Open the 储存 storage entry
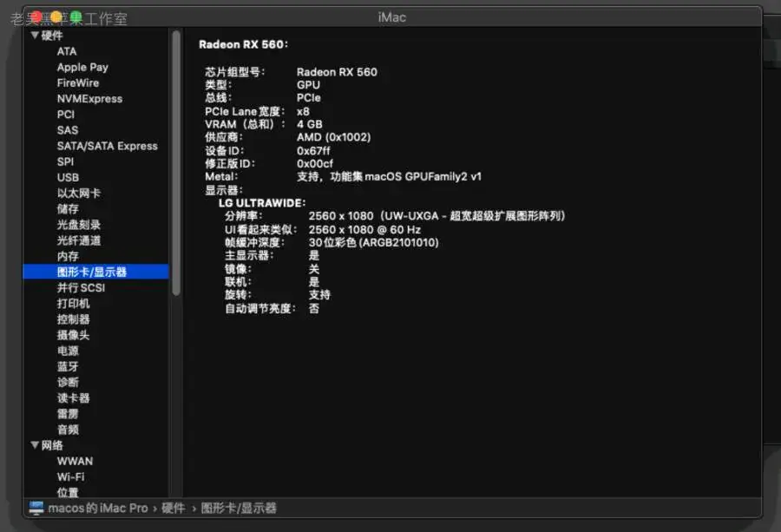 click(x=68, y=208)
